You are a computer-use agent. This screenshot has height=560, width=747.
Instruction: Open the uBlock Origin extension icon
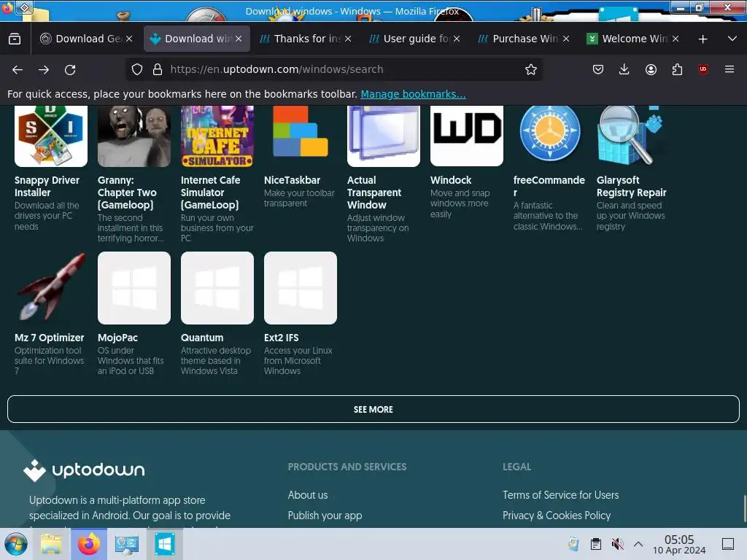tap(703, 69)
